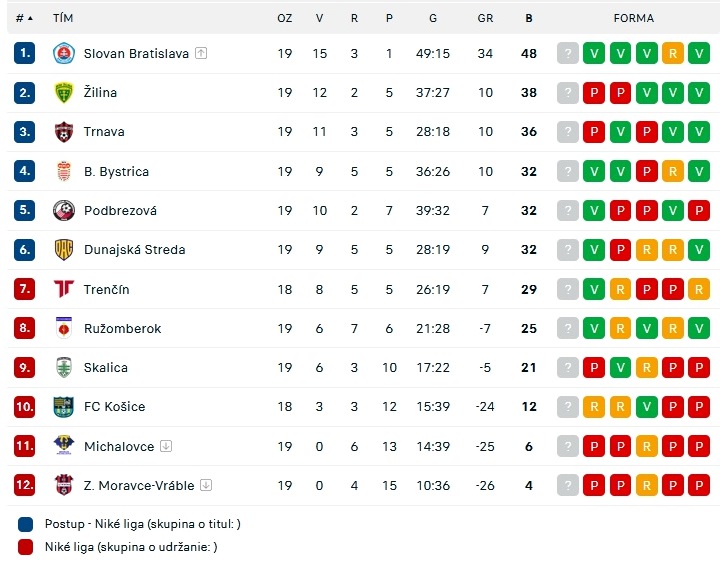This screenshot has width=720, height=566.
Task: Sort standings by the GR column header
Action: click(x=485, y=18)
